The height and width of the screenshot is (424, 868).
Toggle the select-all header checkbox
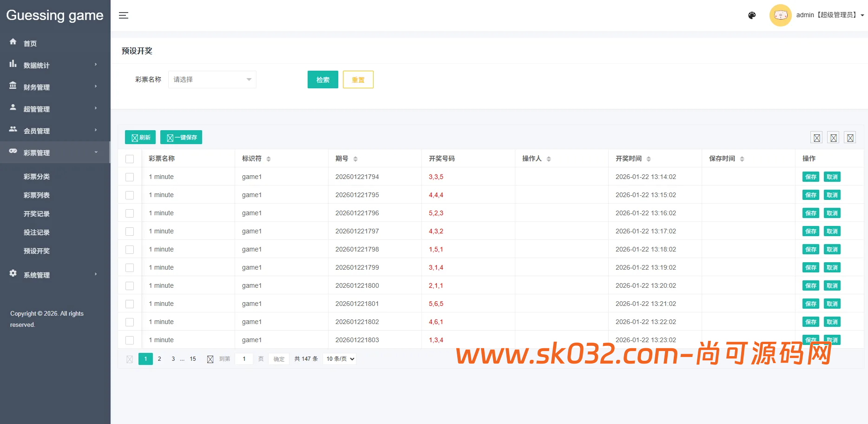coord(130,159)
